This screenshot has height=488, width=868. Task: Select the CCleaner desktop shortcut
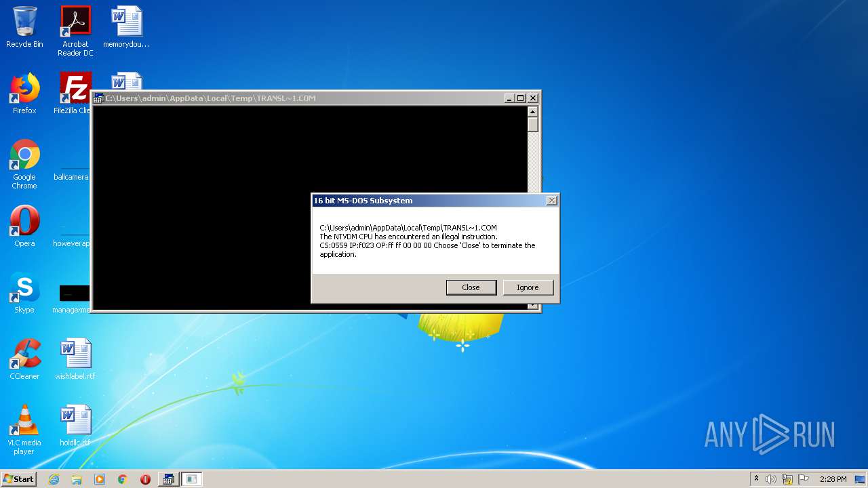[x=24, y=359]
